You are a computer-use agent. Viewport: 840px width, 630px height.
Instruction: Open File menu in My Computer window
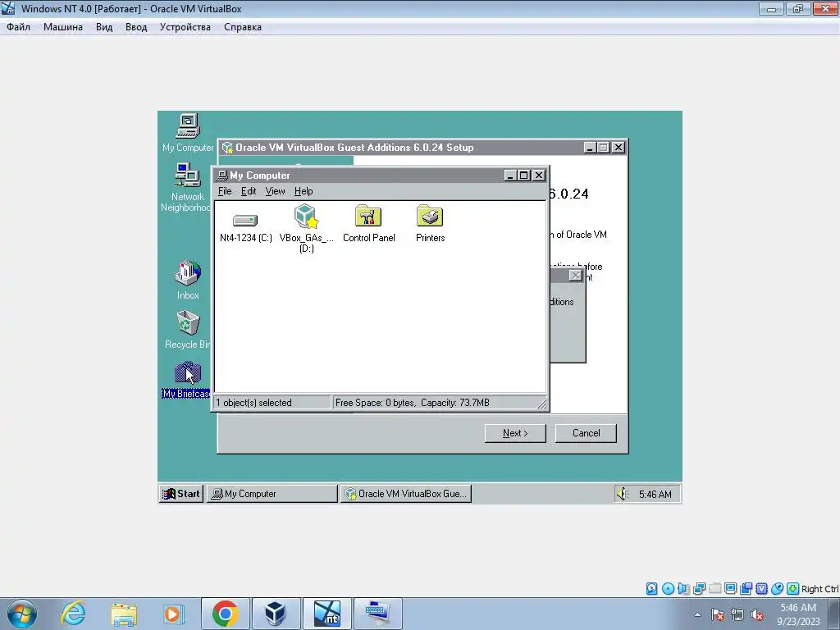(x=225, y=191)
